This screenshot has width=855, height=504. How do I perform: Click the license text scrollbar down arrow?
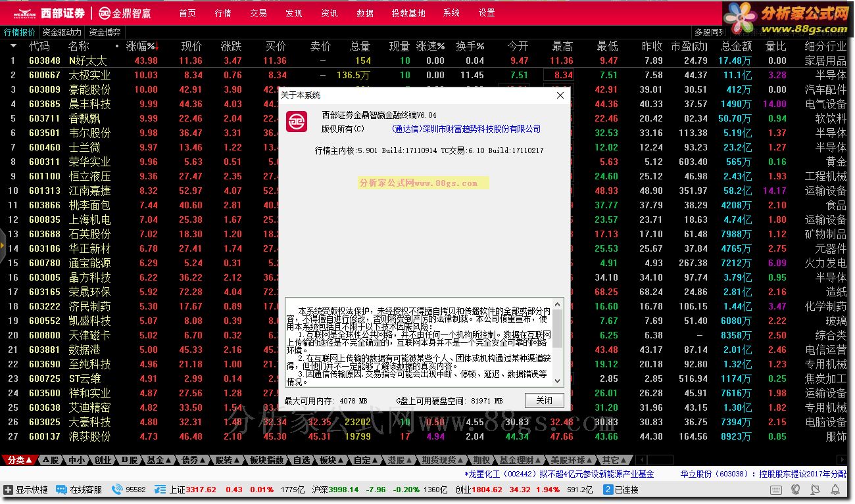558,381
